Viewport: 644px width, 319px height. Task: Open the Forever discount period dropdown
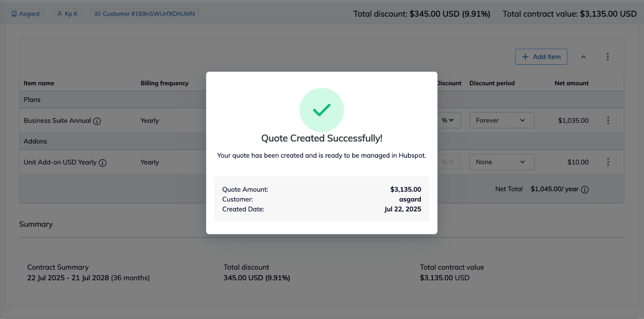coord(501,120)
